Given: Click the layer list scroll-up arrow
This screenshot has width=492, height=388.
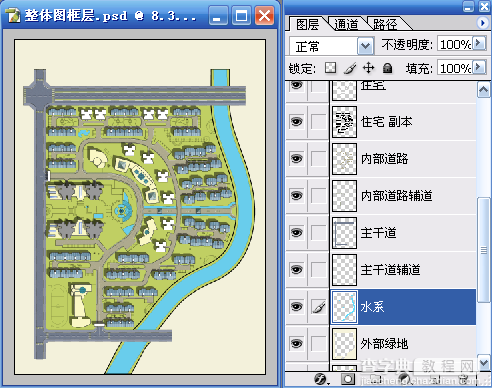Looking at the screenshot, I should 484,89.
